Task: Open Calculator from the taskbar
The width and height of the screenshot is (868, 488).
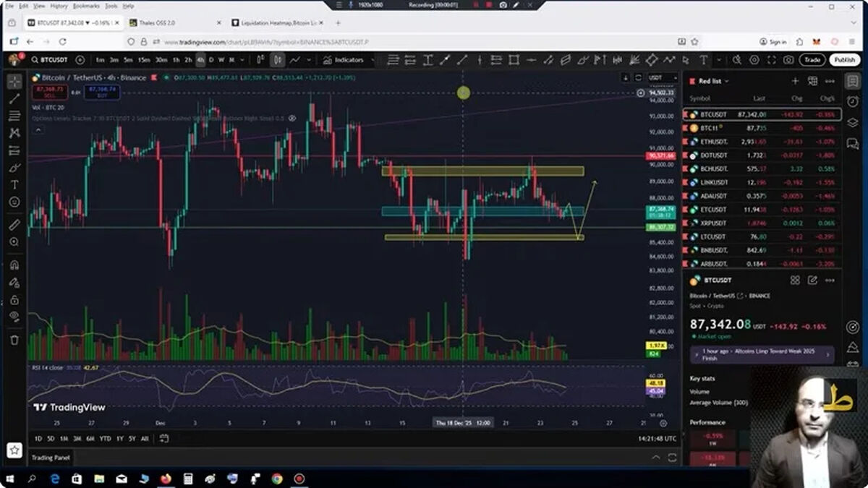Action: [188, 479]
